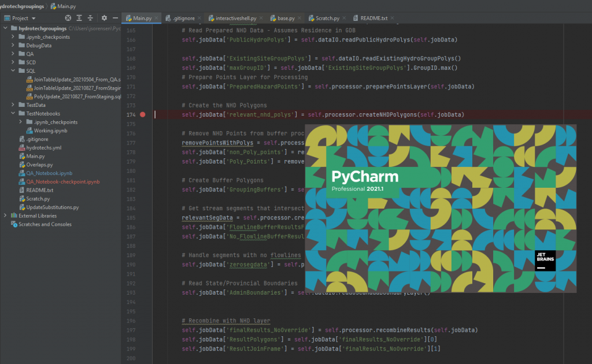Select the .gitignore editor tab

pyautogui.click(x=183, y=18)
